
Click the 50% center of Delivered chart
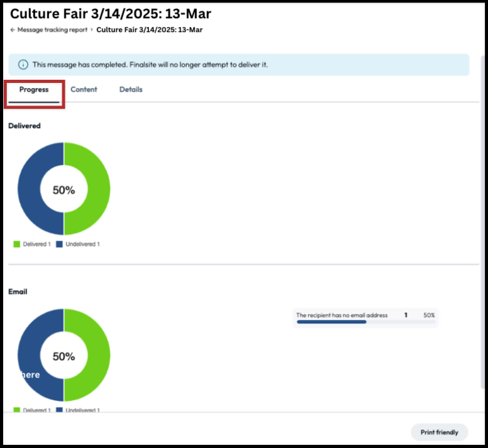(x=64, y=190)
